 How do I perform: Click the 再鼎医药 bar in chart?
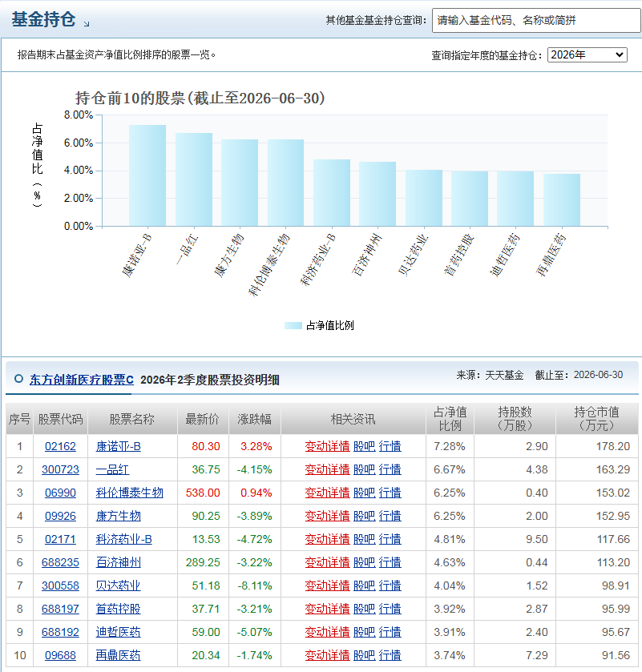[x=562, y=200]
